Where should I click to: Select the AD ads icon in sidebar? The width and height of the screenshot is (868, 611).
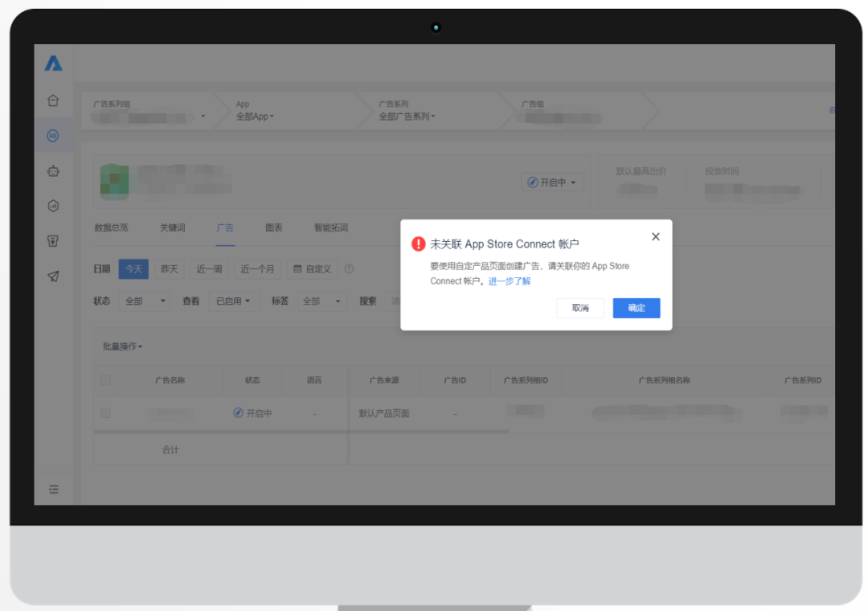(x=53, y=136)
